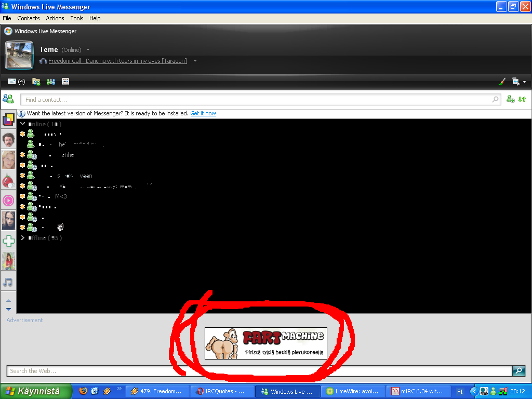The image size is (532, 399).
Task: Open the show menu icon dropdown
Action: coord(519,82)
